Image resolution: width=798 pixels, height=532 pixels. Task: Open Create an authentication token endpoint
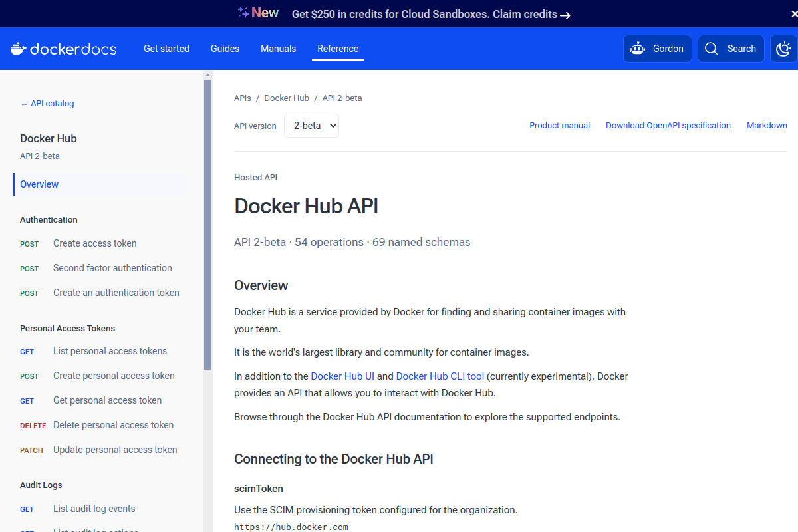tap(116, 293)
